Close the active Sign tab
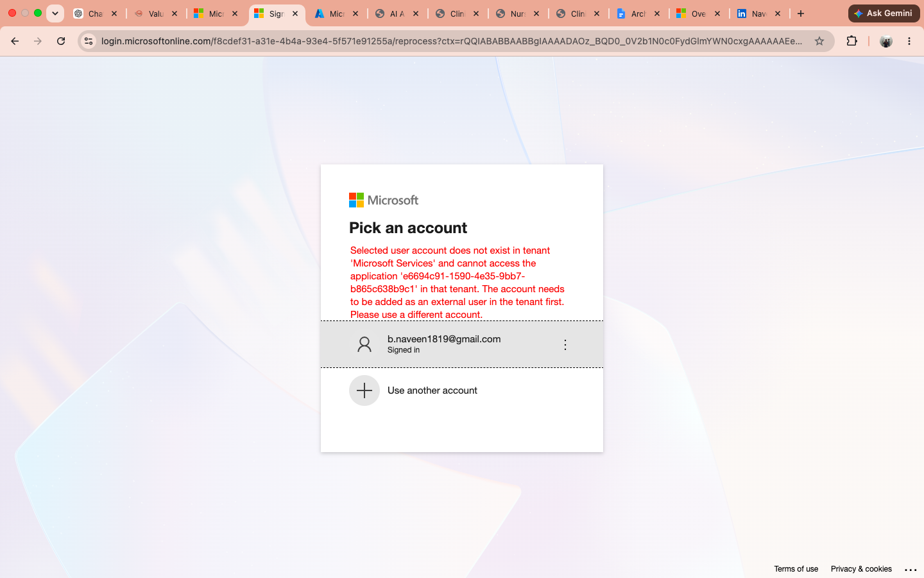Image resolution: width=924 pixels, height=578 pixels. (295, 13)
